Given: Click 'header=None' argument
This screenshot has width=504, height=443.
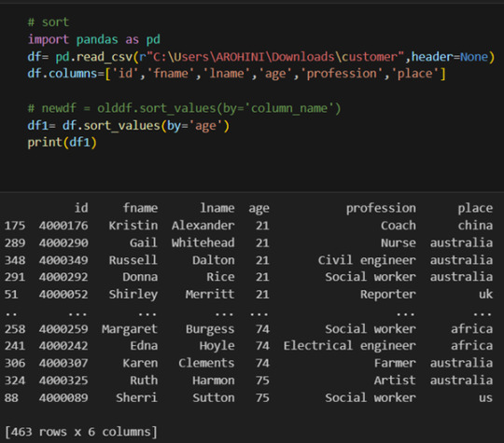Looking at the screenshot, I should (450, 57).
